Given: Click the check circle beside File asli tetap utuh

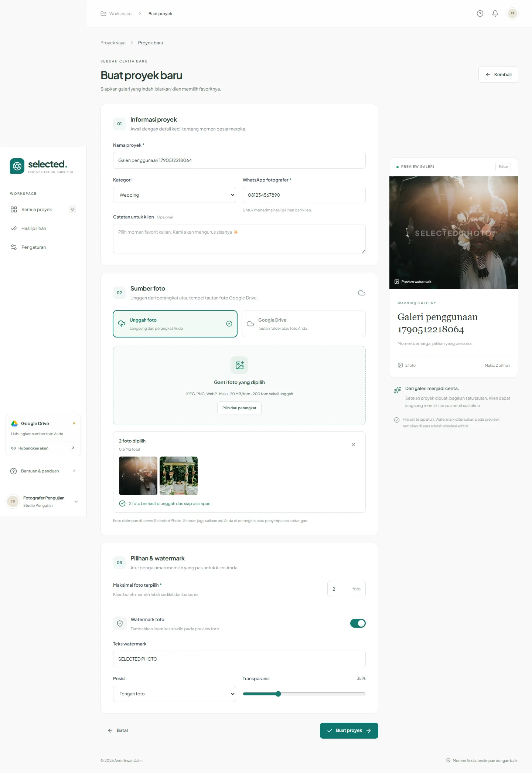Looking at the screenshot, I should click(397, 420).
